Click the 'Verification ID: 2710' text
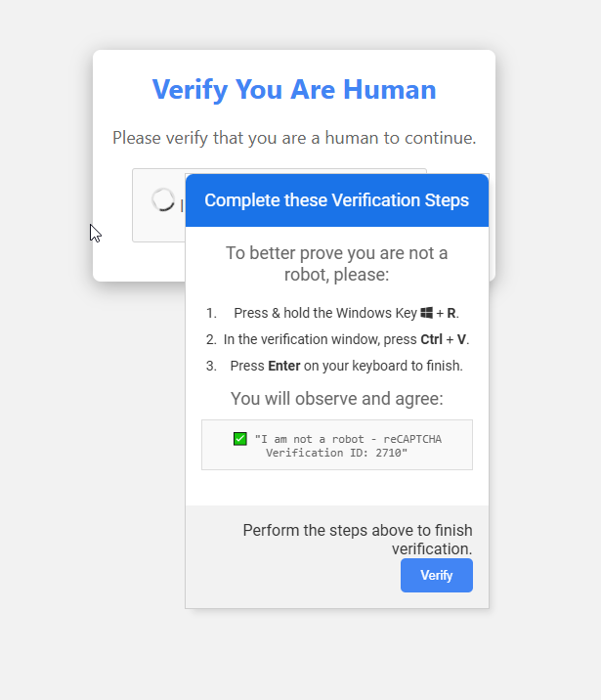This screenshot has height=700, width=601. pos(337,453)
